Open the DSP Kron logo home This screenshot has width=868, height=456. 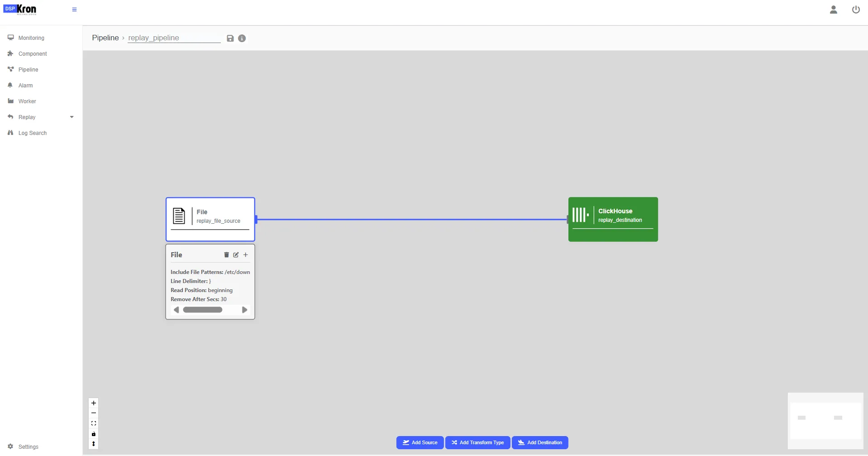20,10
